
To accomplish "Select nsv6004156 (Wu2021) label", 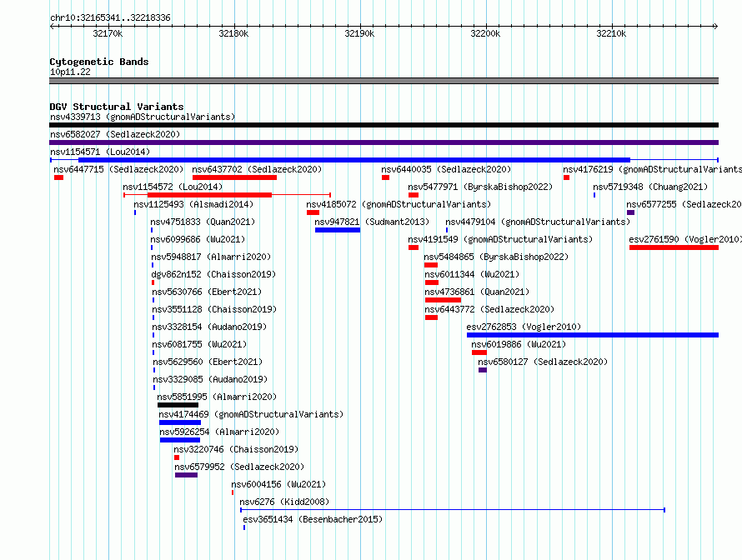I will point(278,484).
